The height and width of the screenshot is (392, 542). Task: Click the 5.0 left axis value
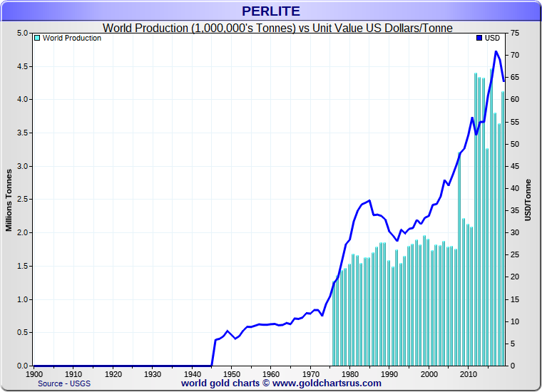click(22, 33)
